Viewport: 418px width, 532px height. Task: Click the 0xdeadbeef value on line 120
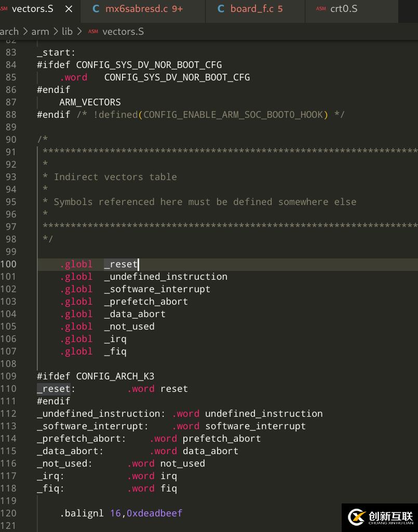coord(154,513)
